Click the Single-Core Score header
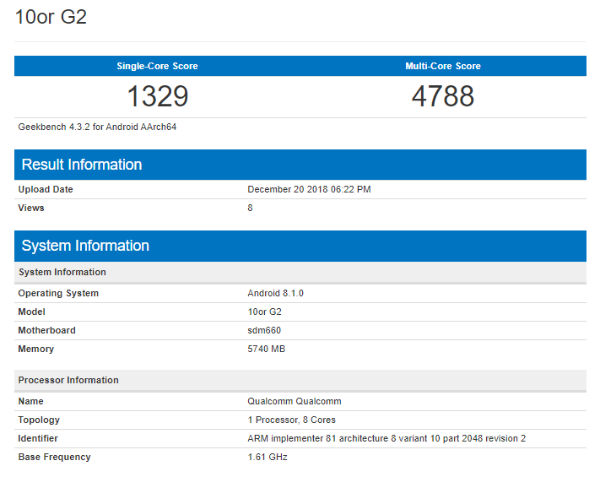The width and height of the screenshot is (600, 477). point(157,66)
